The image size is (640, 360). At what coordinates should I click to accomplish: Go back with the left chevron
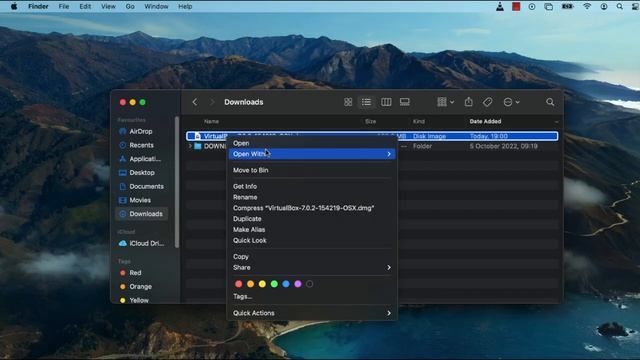coord(195,102)
